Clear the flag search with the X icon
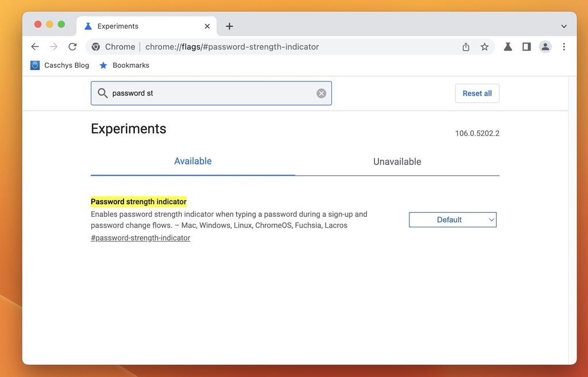This screenshot has width=588, height=377. tap(322, 94)
